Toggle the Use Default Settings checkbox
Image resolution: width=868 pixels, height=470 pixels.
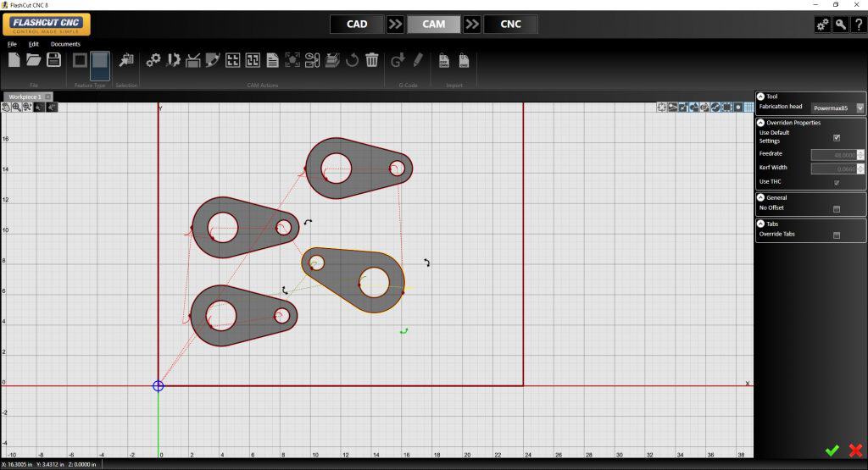(x=837, y=137)
